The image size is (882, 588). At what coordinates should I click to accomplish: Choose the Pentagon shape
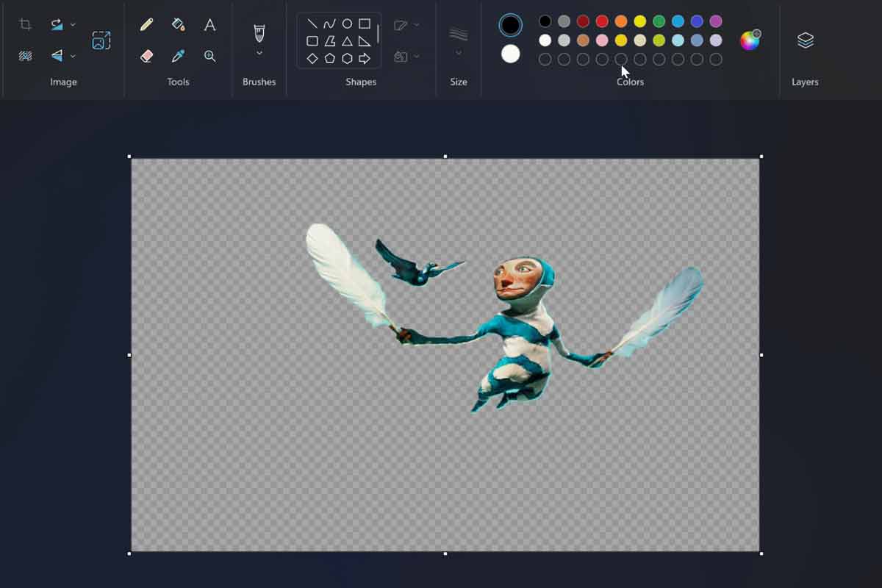tap(329, 58)
